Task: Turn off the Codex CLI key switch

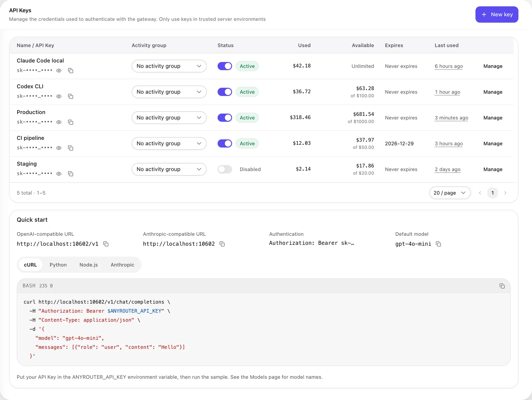Action: [225, 92]
